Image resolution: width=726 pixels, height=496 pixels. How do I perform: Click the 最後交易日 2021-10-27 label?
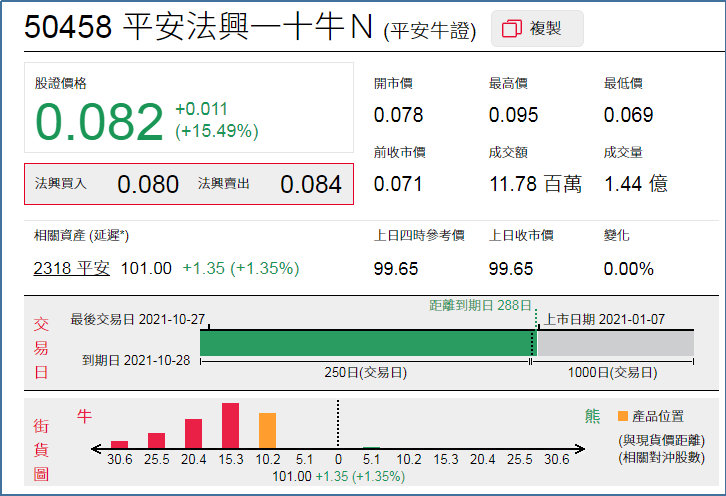click(x=138, y=320)
